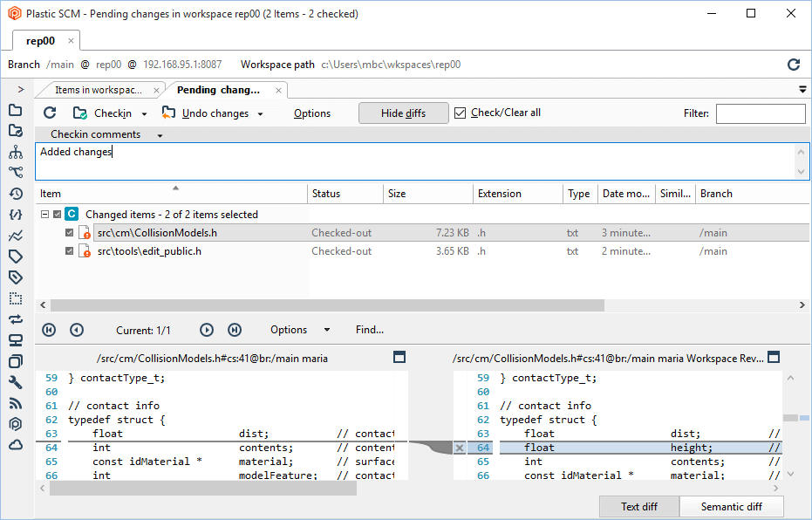Screen dimensions: 812x520
Task: Open the curly braces icon in the sidebar
Action: click(x=16, y=215)
